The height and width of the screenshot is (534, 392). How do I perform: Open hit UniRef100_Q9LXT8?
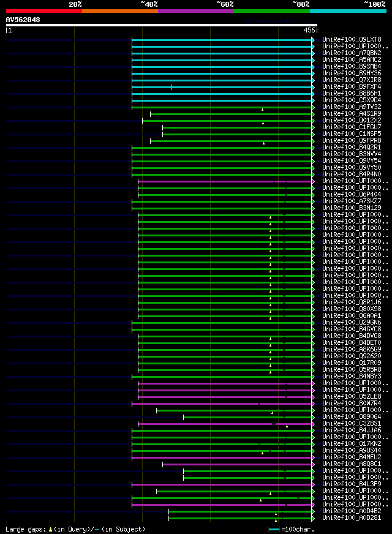coord(352,40)
